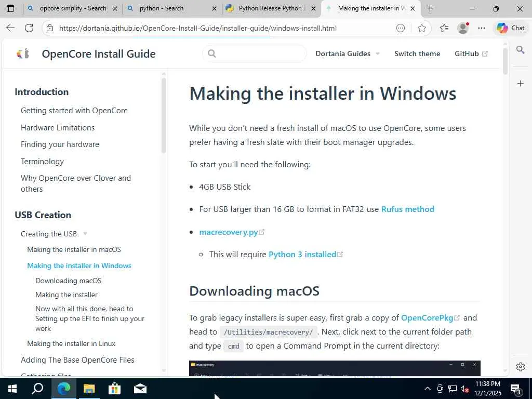Open the notification center icon
The image size is (532, 399).
(x=516, y=390)
